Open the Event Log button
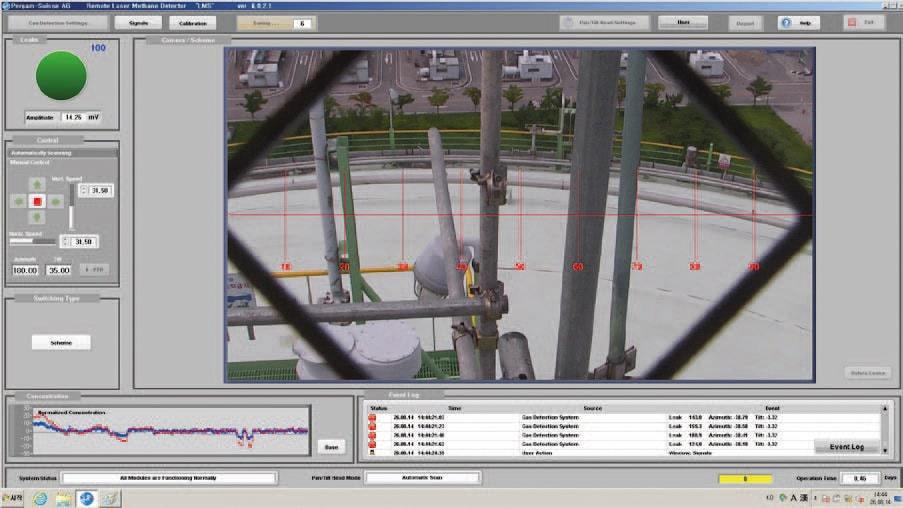Viewport: 903px width, 508px height. point(847,447)
